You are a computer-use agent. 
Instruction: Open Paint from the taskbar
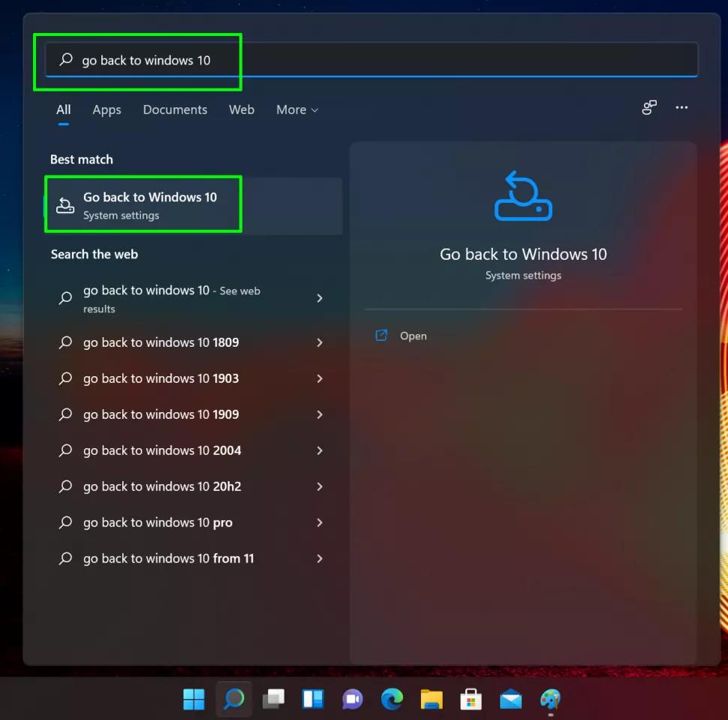(x=550, y=698)
